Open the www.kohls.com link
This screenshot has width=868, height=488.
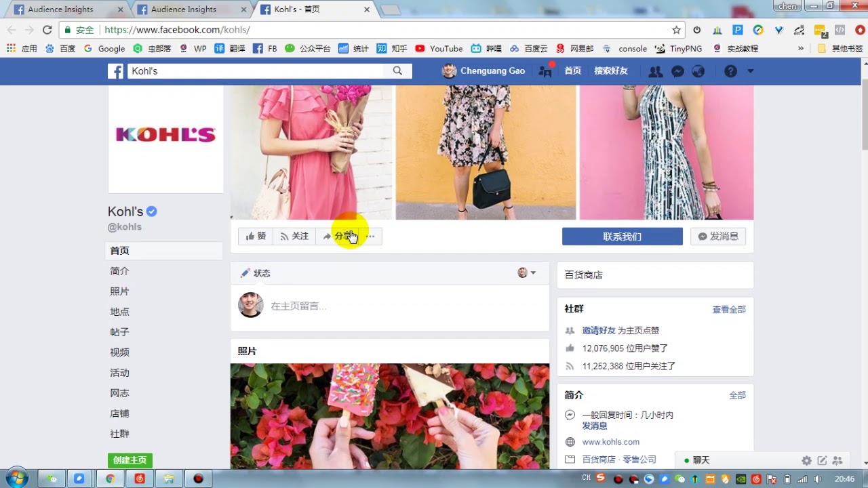pyautogui.click(x=611, y=442)
